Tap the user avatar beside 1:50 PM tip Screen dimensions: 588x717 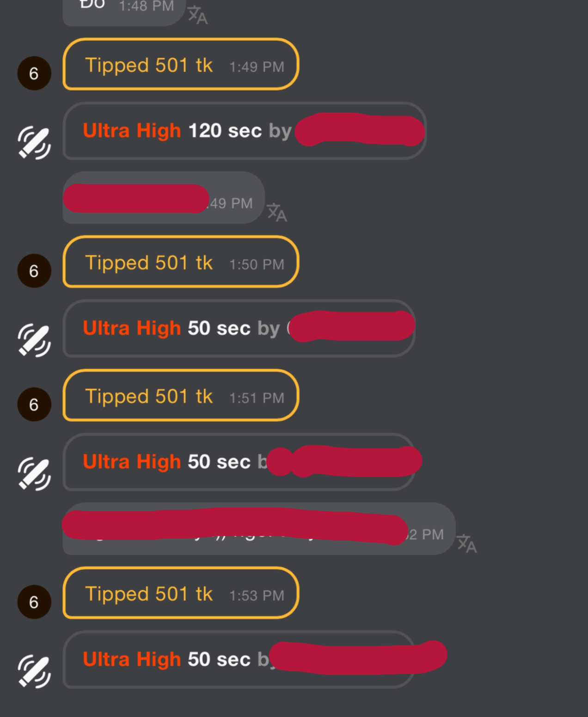point(34,271)
